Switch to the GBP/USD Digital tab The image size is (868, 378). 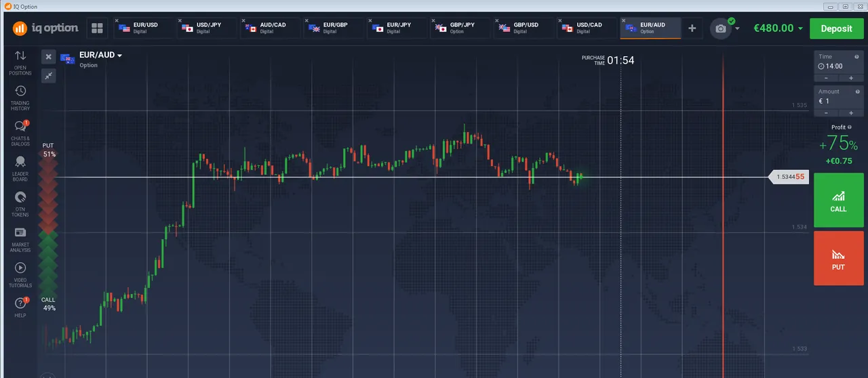[x=524, y=28]
